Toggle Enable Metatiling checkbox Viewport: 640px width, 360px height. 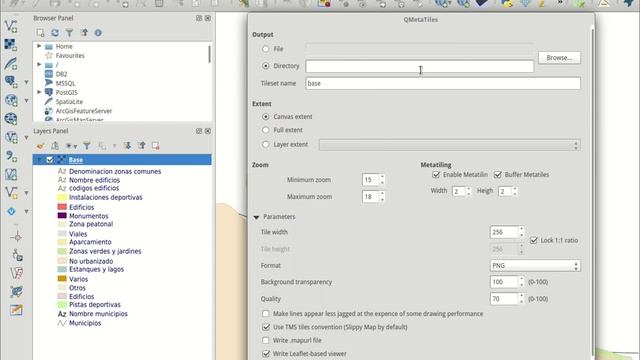point(436,175)
